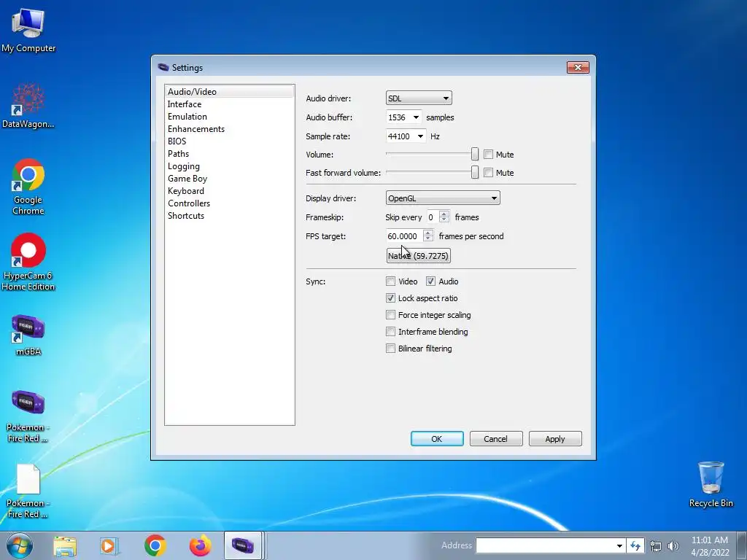Open the Display driver OpenGL dropdown
The height and width of the screenshot is (560, 747).
pos(443,198)
